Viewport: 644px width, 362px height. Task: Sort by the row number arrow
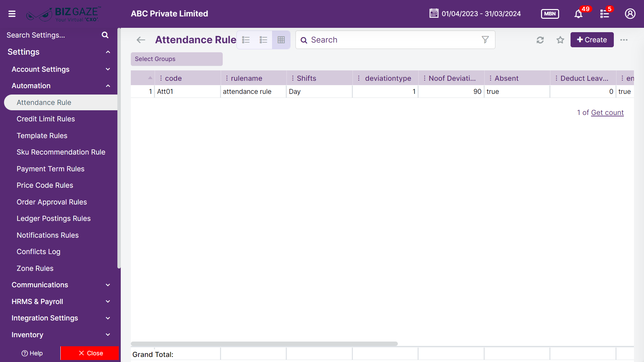tap(150, 78)
